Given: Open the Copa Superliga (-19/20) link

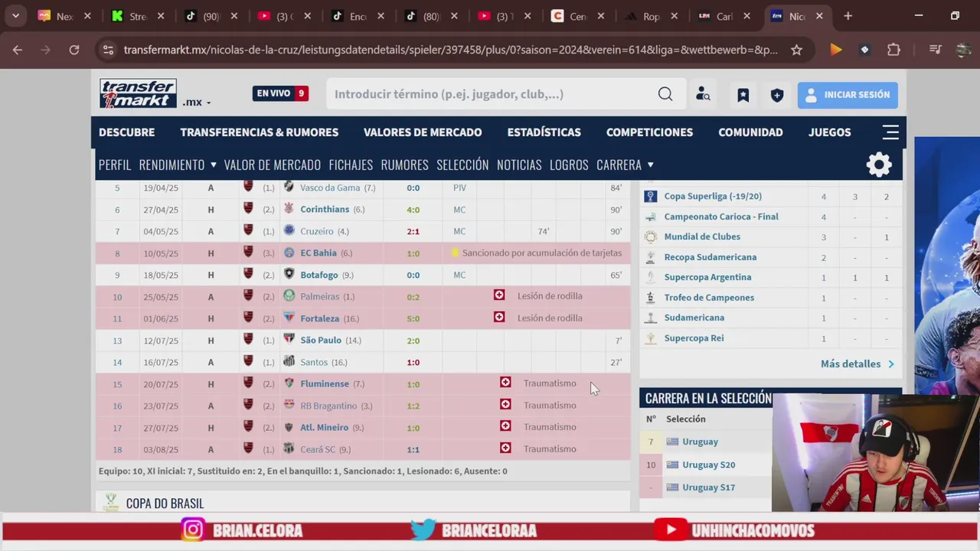Looking at the screenshot, I should pyautogui.click(x=713, y=196).
